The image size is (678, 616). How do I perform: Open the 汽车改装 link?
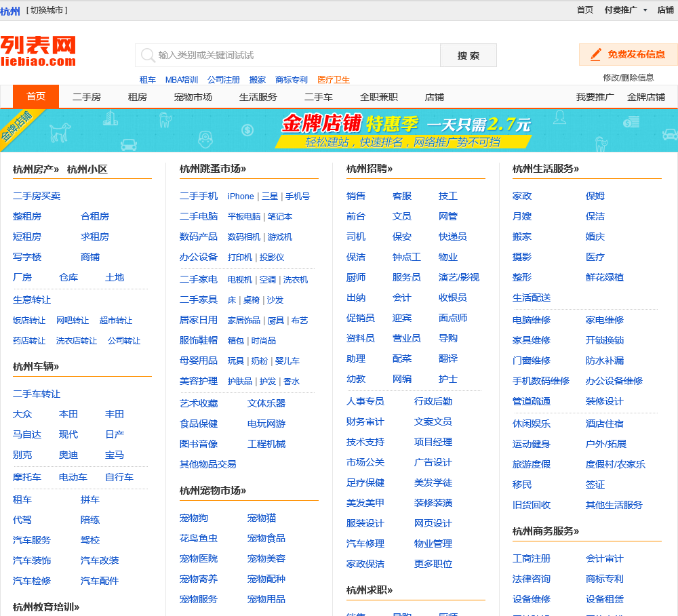[100, 560]
